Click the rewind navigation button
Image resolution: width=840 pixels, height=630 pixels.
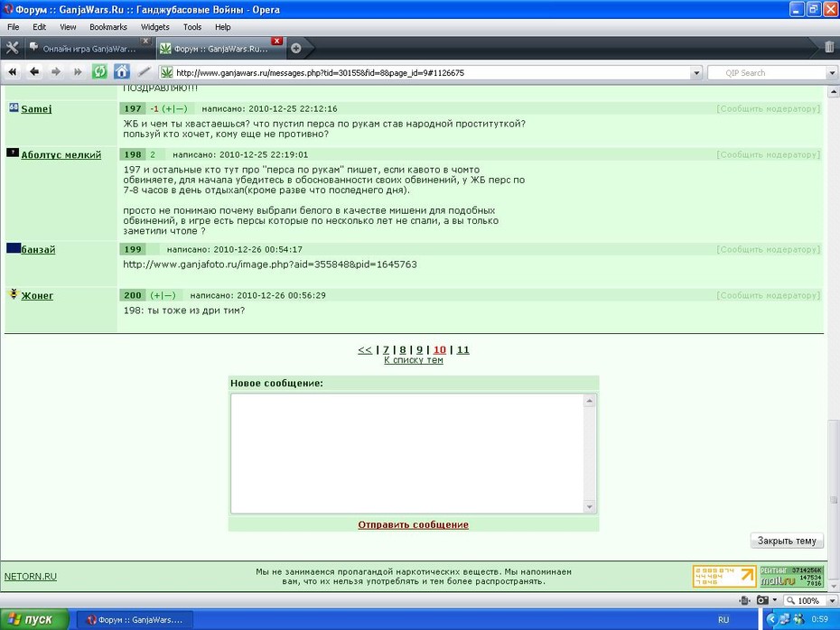coord(13,71)
